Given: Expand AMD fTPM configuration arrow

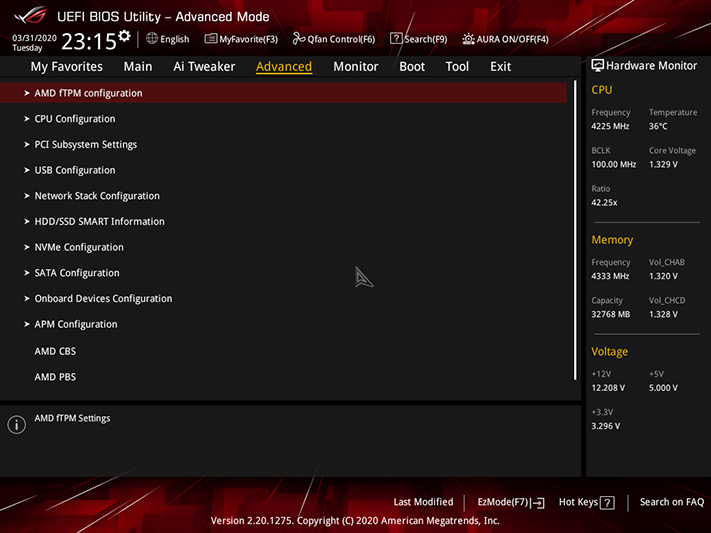Looking at the screenshot, I should click(27, 93).
